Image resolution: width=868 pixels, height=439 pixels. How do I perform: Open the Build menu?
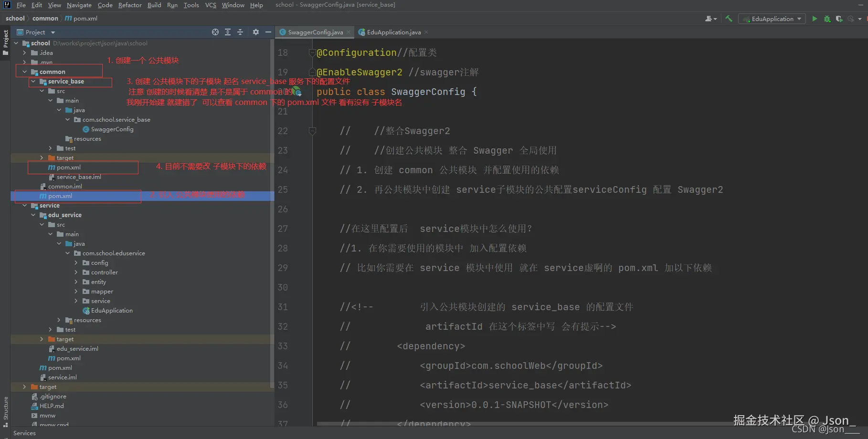pyautogui.click(x=154, y=5)
